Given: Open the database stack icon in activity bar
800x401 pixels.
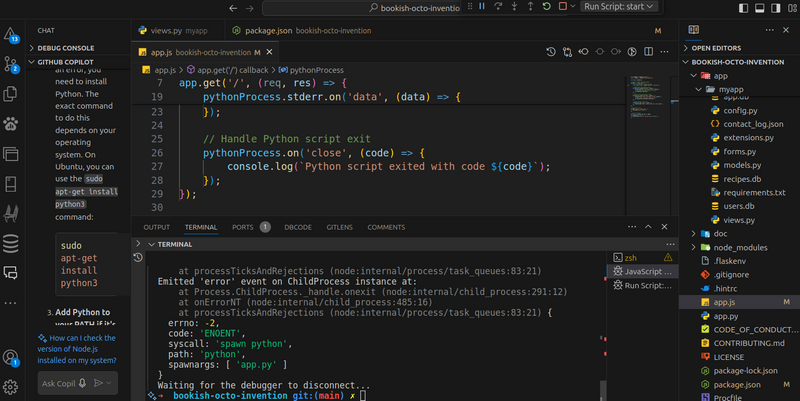Looking at the screenshot, I should click(10, 243).
